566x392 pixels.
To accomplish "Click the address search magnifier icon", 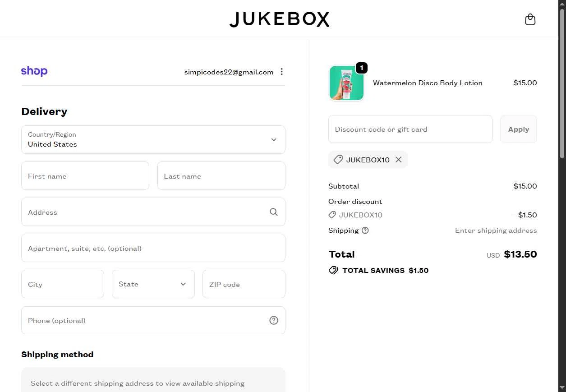I will [x=274, y=212].
